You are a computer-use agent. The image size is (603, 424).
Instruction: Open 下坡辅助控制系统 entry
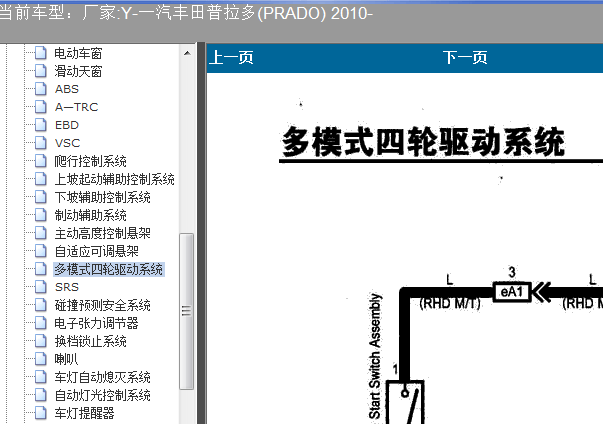click(x=102, y=197)
